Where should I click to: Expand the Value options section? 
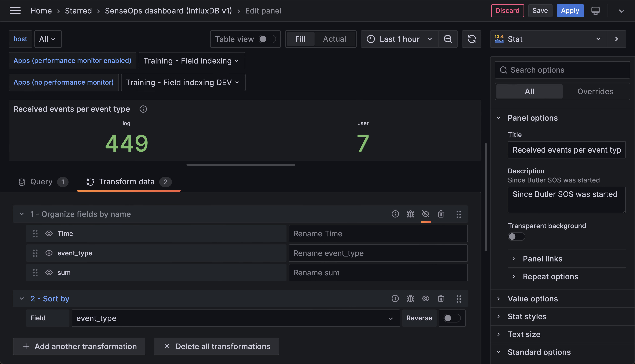coord(533,298)
